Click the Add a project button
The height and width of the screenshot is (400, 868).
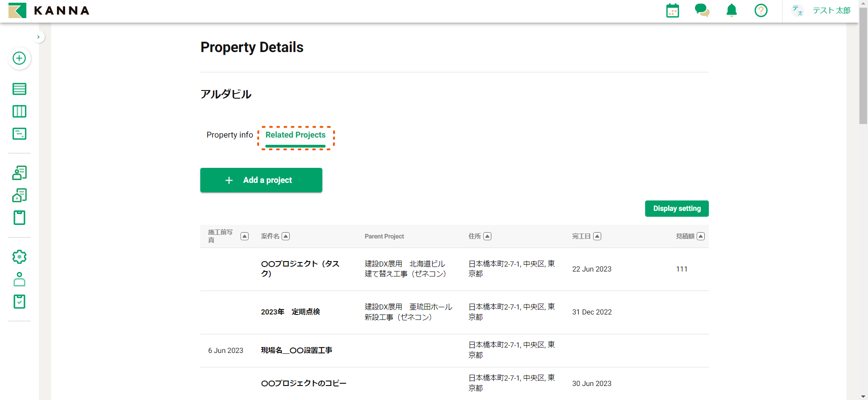pyautogui.click(x=261, y=180)
